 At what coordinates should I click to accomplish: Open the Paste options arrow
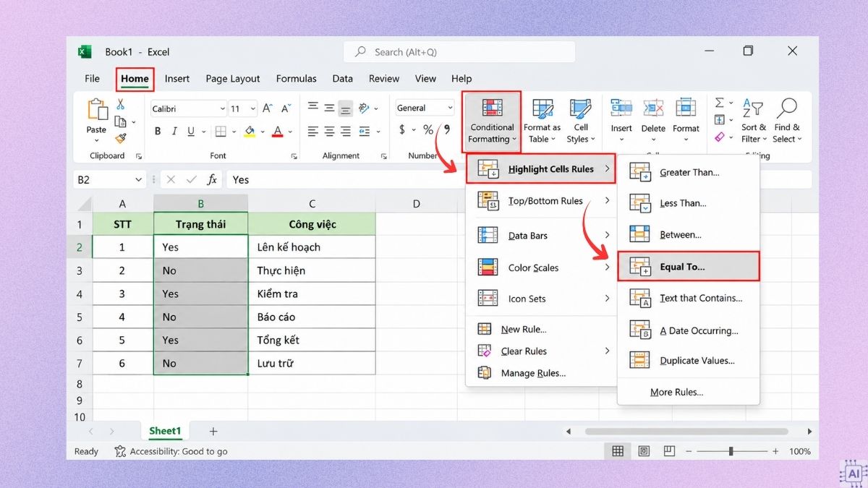tap(97, 140)
